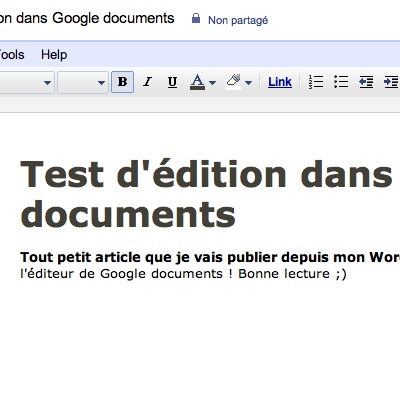Decrease indent of paragraph

click(x=366, y=82)
